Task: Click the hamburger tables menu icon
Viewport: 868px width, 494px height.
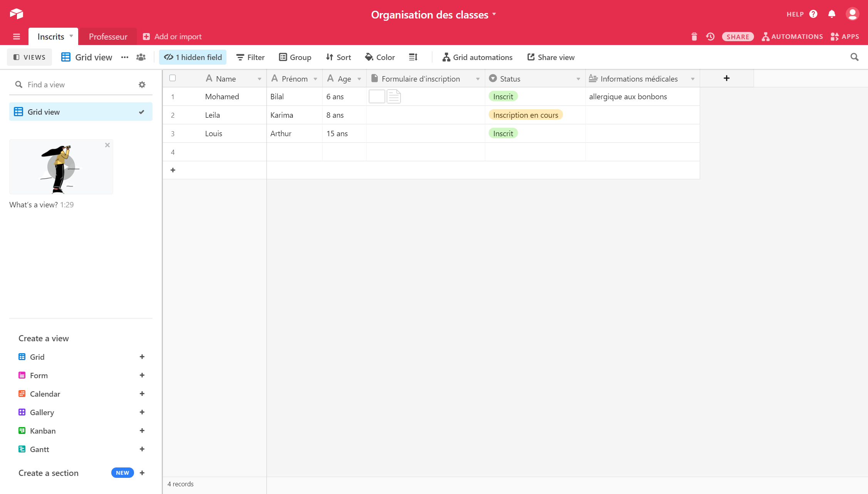Action: [x=16, y=37]
